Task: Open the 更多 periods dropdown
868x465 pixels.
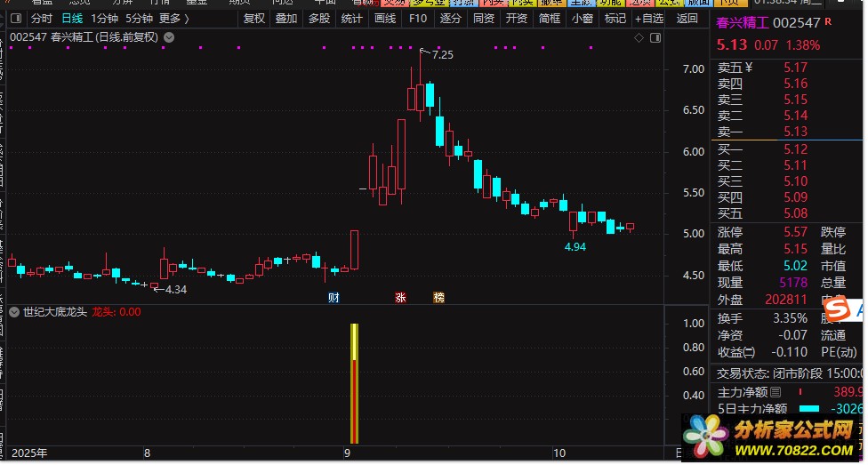Action: 173,18
